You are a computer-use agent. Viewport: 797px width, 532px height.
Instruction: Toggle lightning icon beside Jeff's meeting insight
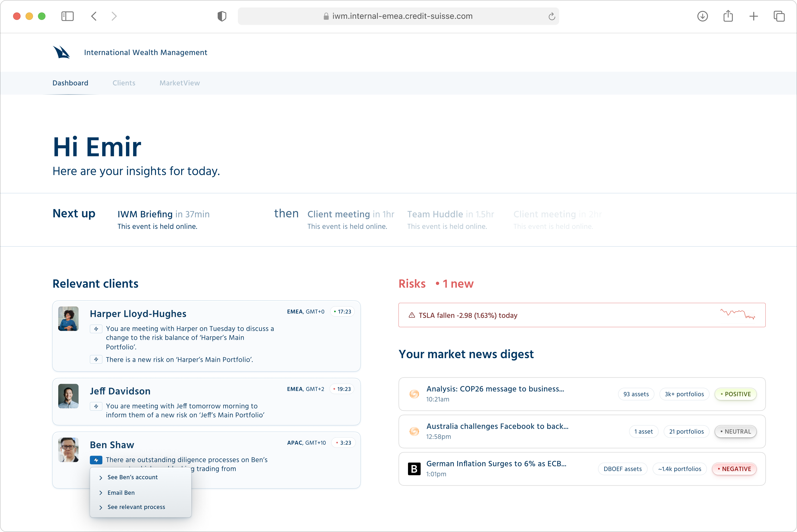click(x=96, y=406)
